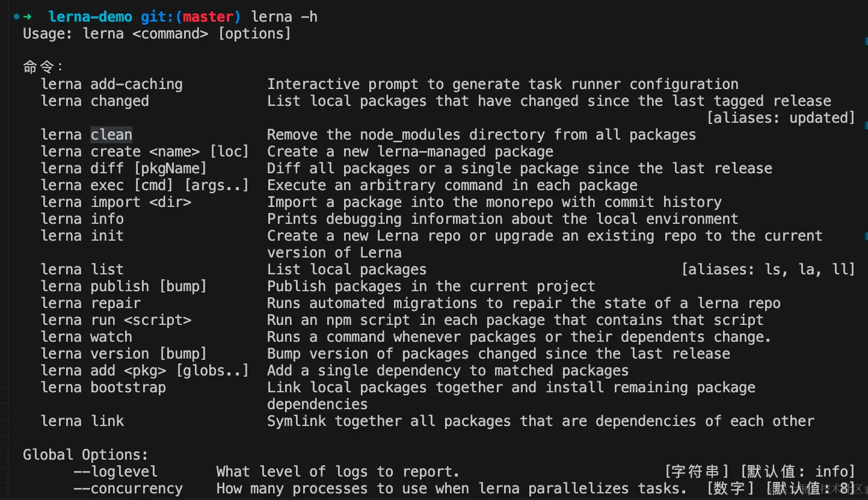Click the lerna-demo directory name in prompt

(x=90, y=17)
